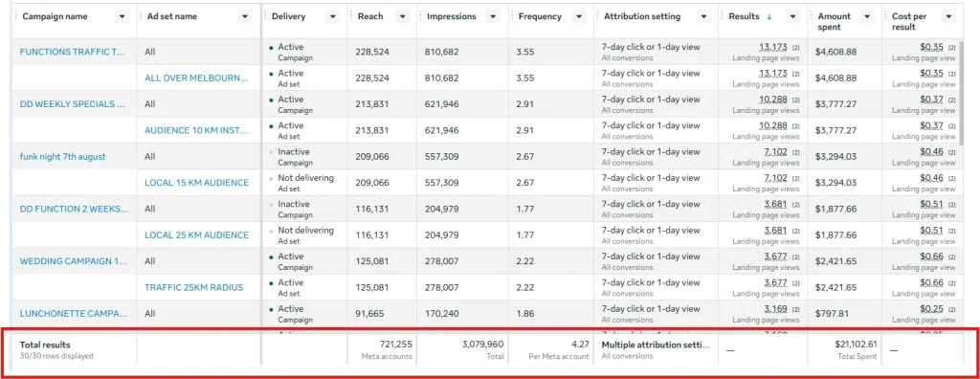The height and width of the screenshot is (379, 980).
Task: Open the Results column dropdown arrow
Action: coord(792,17)
